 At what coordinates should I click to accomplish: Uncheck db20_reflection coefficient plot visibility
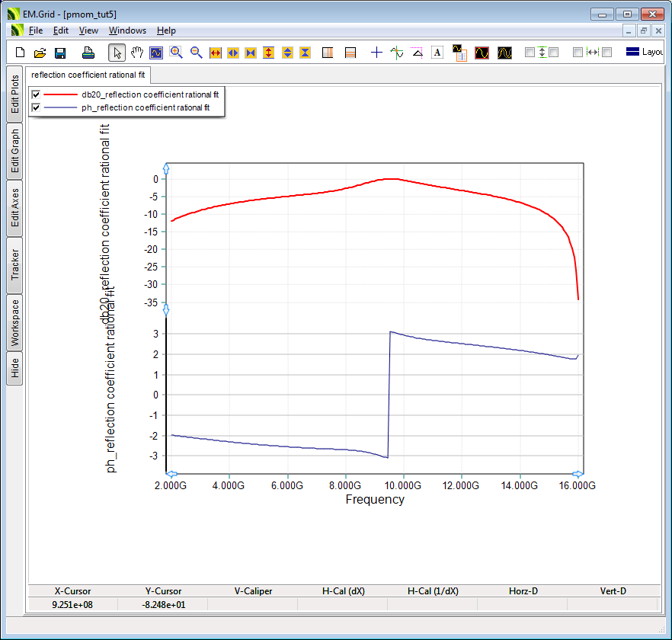[x=36, y=94]
